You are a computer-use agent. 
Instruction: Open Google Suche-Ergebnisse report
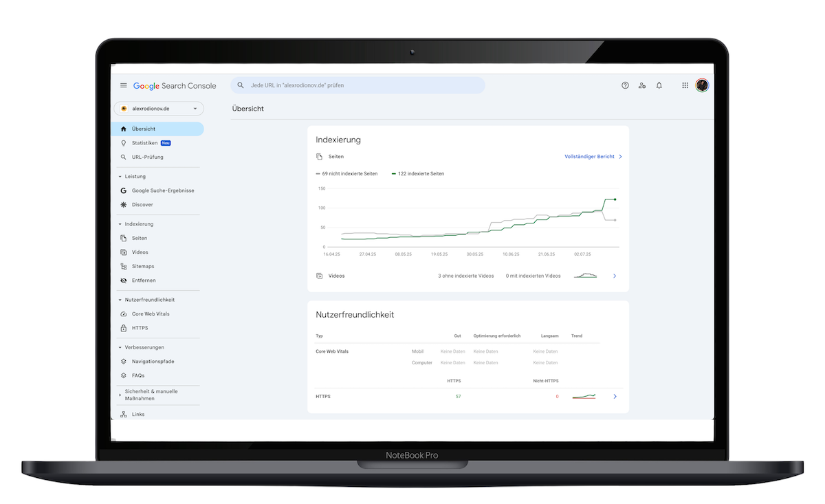point(158,190)
